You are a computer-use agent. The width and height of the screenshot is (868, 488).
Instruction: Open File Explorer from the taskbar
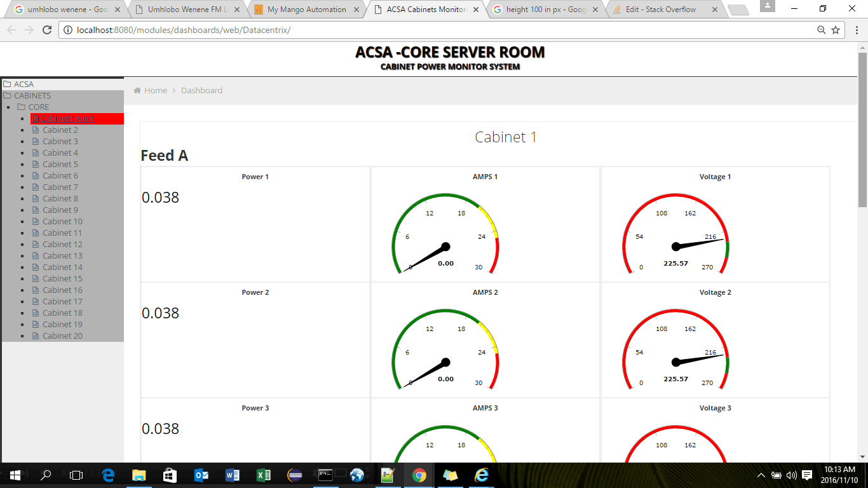(139, 475)
